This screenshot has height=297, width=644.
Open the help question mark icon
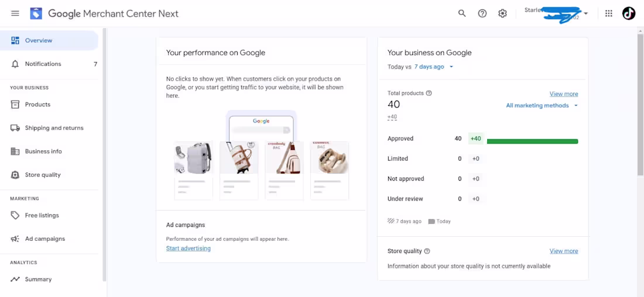[482, 13]
